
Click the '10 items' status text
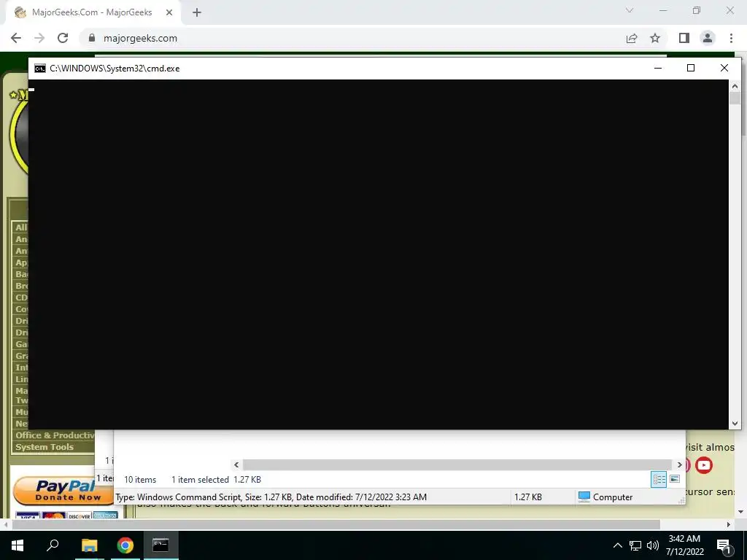140,480
